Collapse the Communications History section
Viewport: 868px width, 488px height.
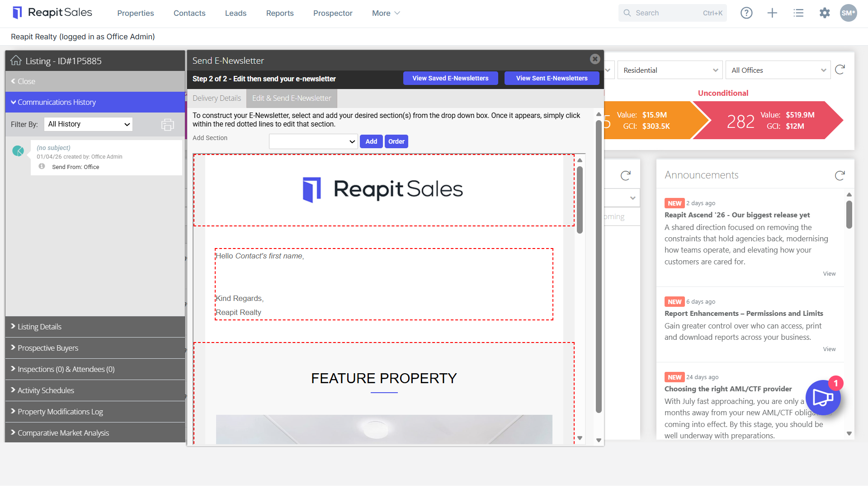click(95, 102)
